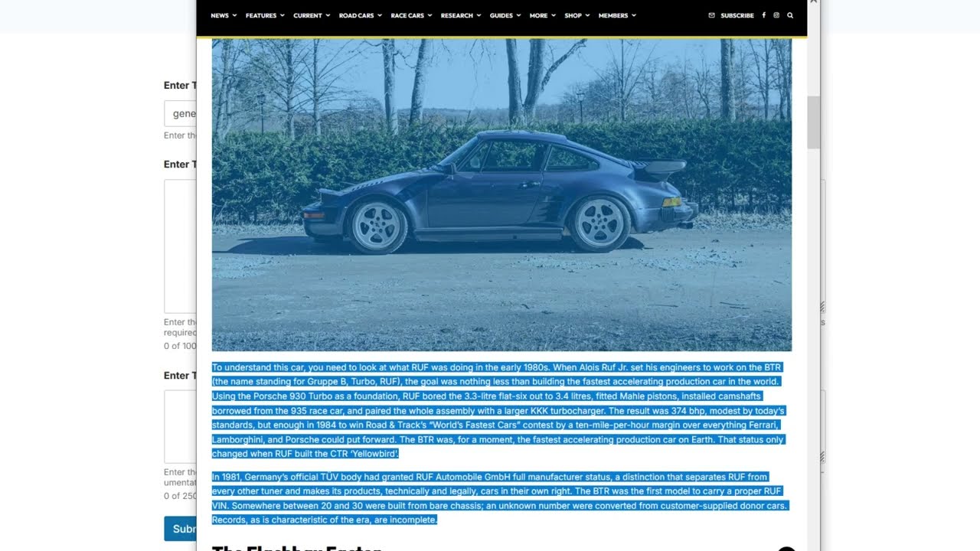
Task: Click the Porsche RUF BTR side-profile photo
Action: pyautogui.click(x=501, y=195)
